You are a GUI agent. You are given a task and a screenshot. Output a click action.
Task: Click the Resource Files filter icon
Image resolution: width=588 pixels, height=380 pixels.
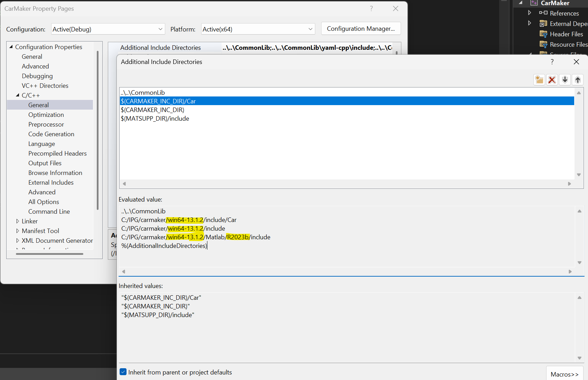543,44
